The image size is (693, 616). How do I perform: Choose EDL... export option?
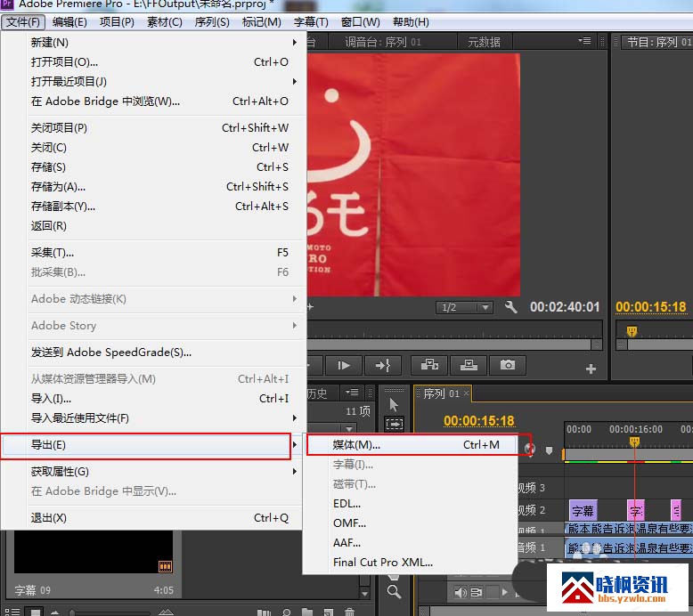click(410, 504)
